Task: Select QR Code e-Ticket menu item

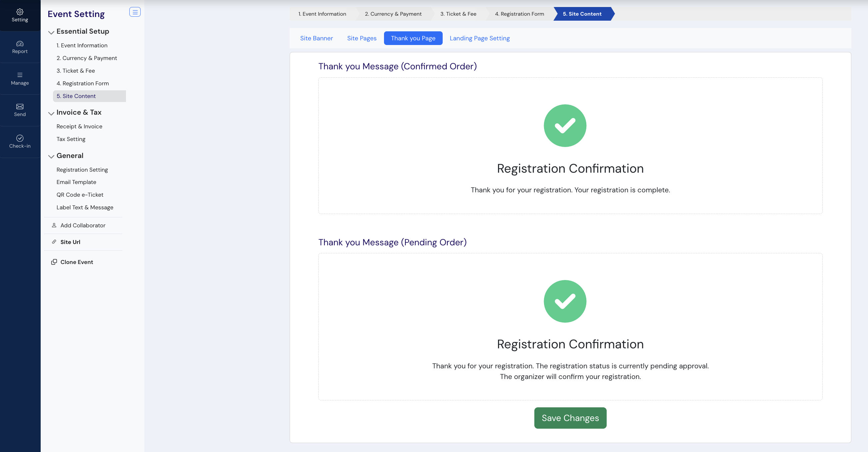Action: point(80,195)
